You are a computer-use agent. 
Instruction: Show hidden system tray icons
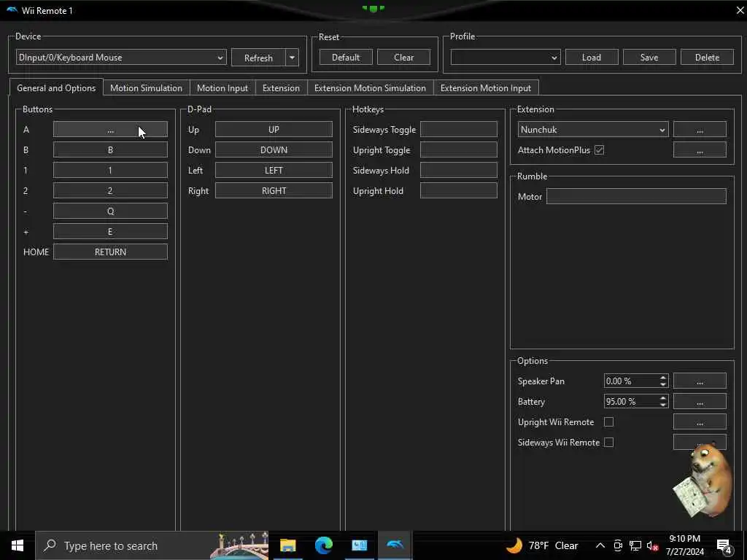[600, 545]
